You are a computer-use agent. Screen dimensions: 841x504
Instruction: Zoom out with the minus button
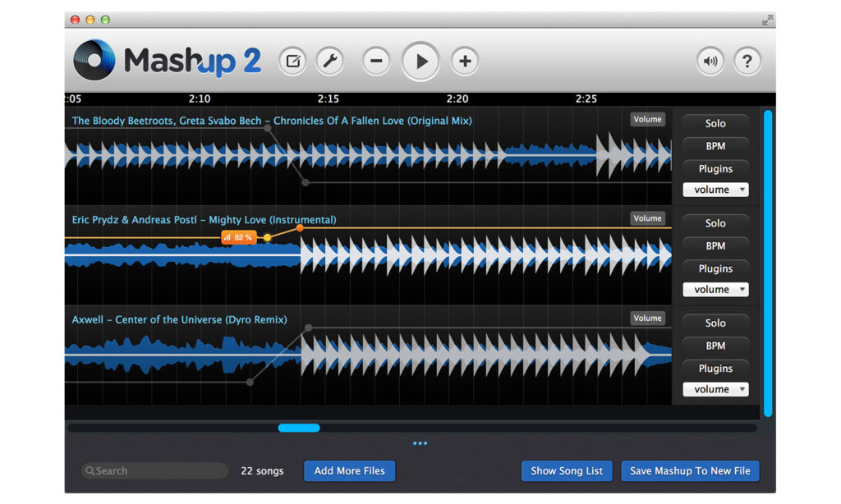376,61
